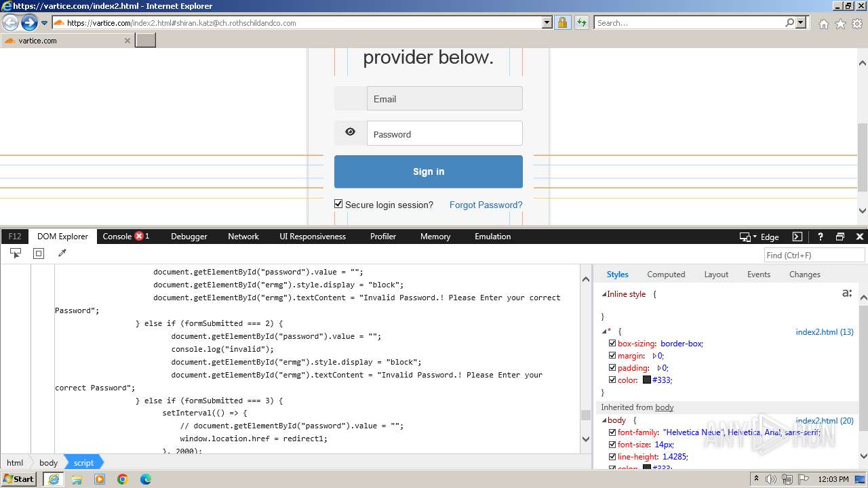This screenshot has width=868, height=488.
Task: Uncheck the font-family style property
Action: pyautogui.click(x=612, y=432)
